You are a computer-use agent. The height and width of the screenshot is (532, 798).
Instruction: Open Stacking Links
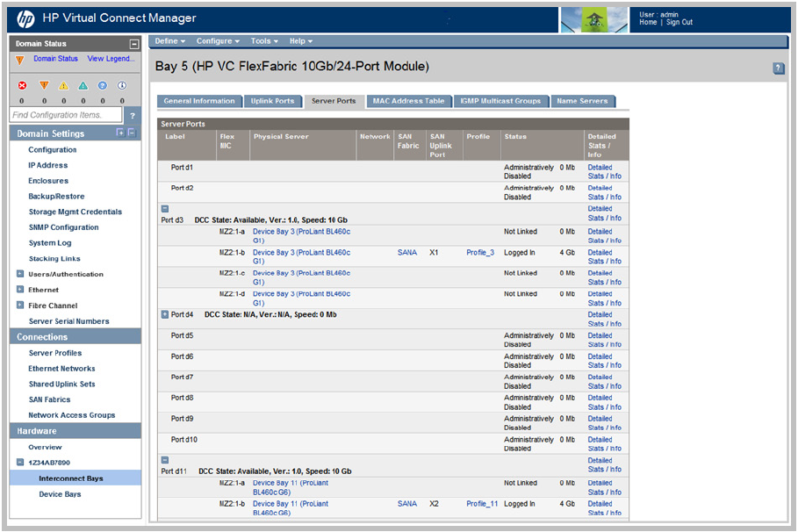(54, 259)
